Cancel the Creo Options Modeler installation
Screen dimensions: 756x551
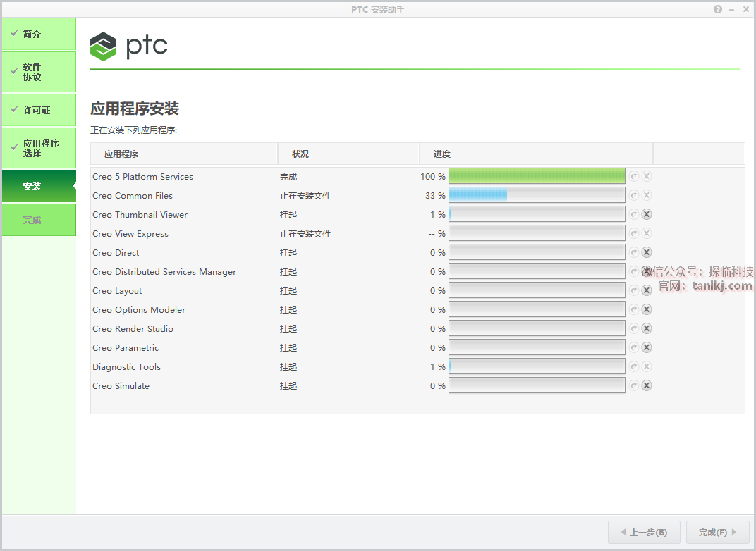[647, 309]
